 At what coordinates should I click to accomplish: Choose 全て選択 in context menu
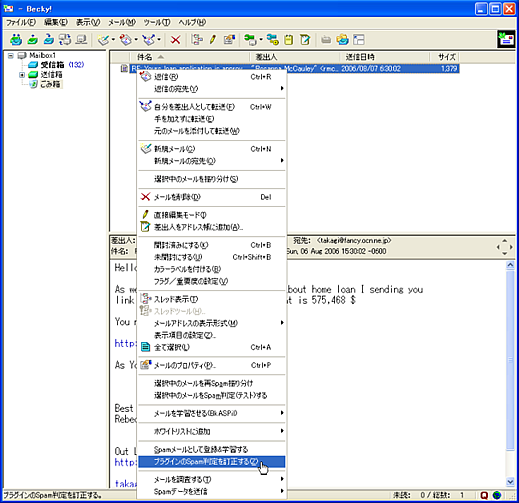pyautogui.click(x=212, y=347)
